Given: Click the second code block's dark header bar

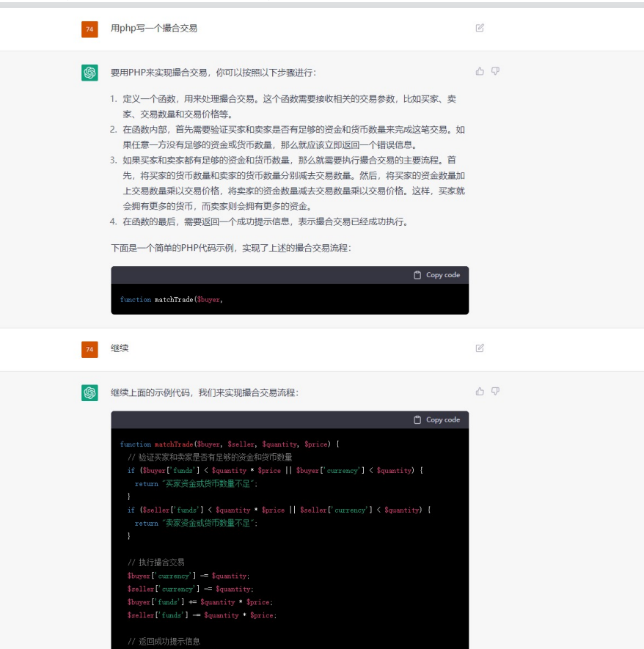Looking at the screenshot, I should (x=257, y=419).
